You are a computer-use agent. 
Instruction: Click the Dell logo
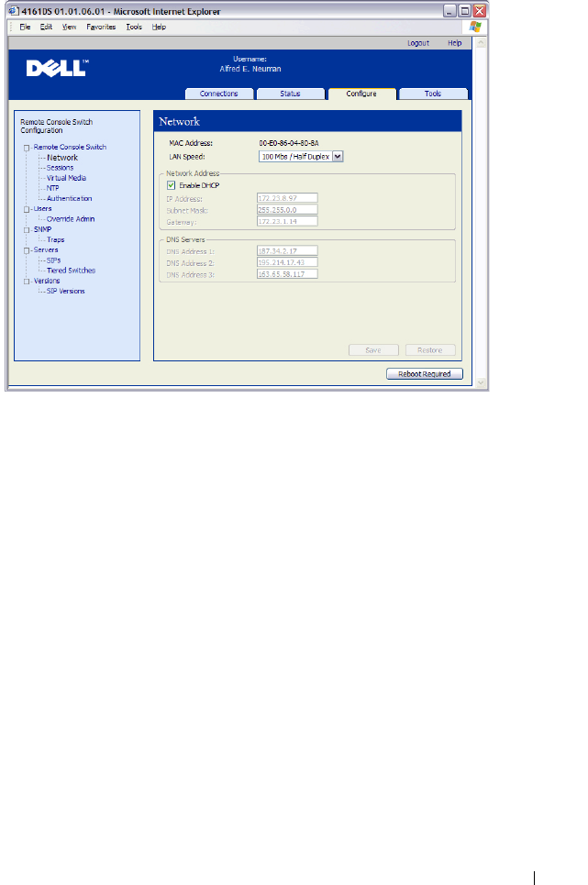58,68
